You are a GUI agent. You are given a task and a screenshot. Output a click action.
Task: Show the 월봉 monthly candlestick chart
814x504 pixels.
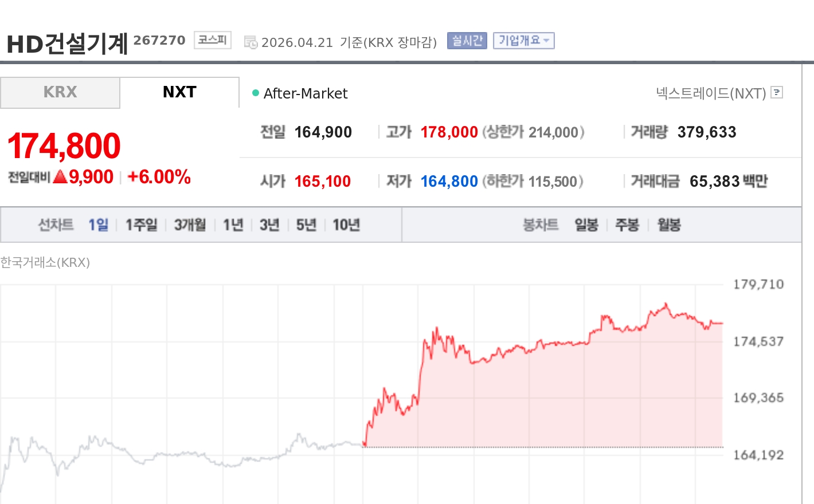click(668, 225)
